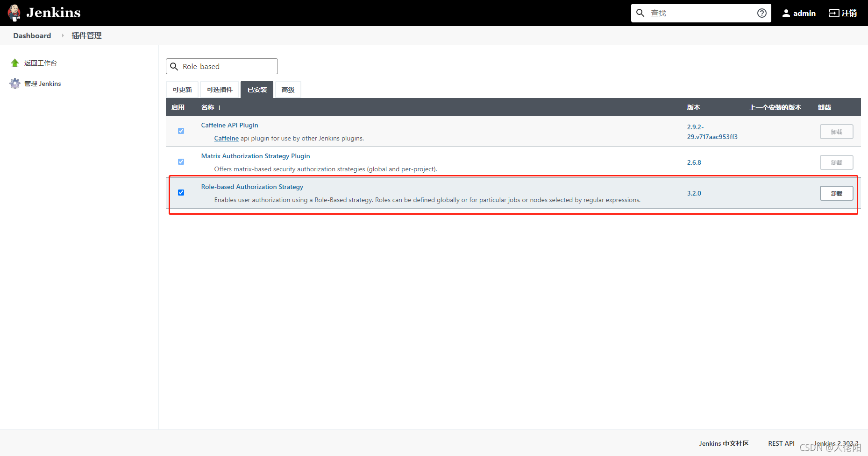Click the gear icon for 管理 Jenkins

click(x=15, y=84)
